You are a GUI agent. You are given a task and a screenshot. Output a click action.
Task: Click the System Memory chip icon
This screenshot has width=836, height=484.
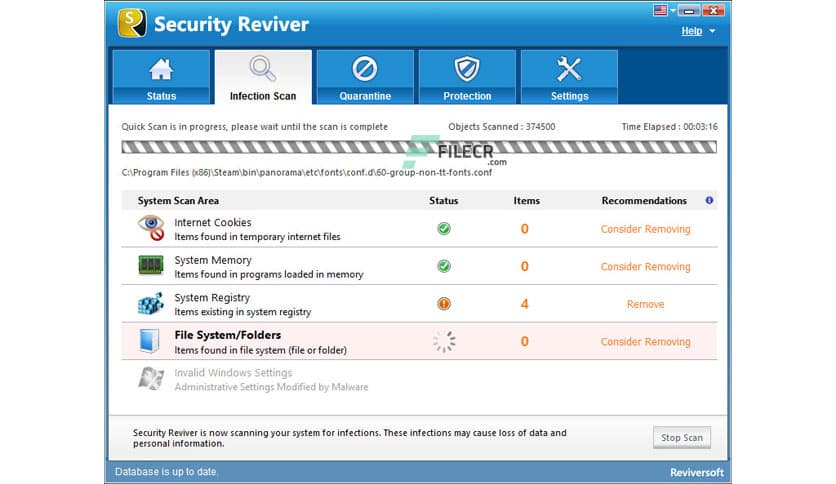151,264
